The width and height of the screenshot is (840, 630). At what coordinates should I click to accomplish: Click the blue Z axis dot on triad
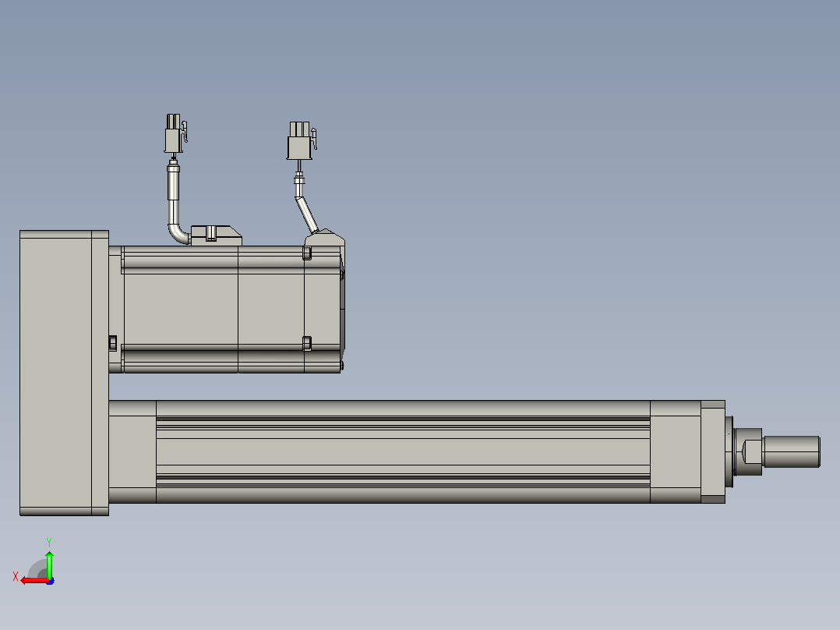point(51,581)
